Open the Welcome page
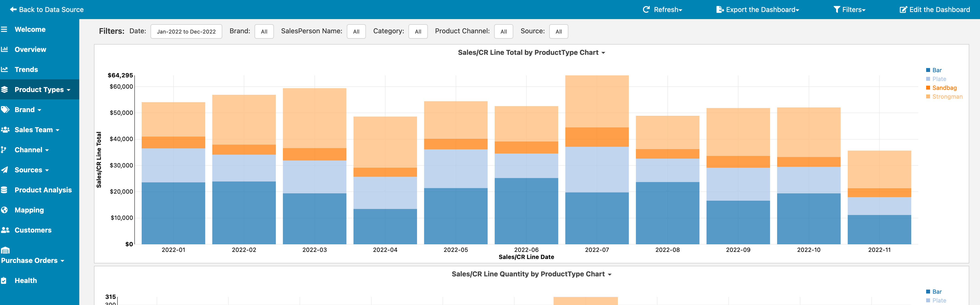Screen dimensions: 980x305 coord(30,29)
